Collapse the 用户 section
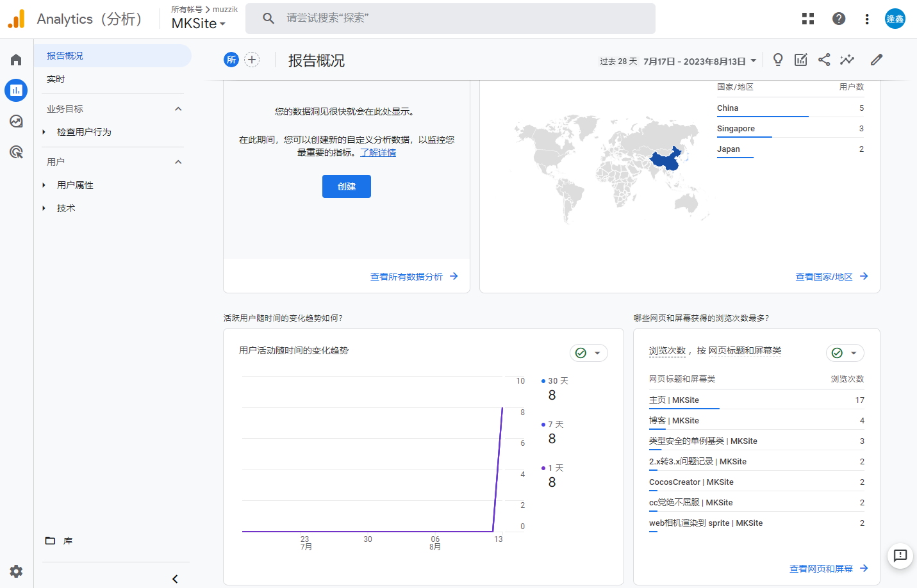This screenshot has width=917, height=588. (x=178, y=162)
